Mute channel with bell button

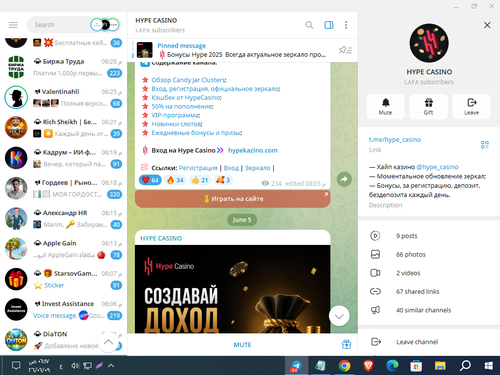click(385, 107)
